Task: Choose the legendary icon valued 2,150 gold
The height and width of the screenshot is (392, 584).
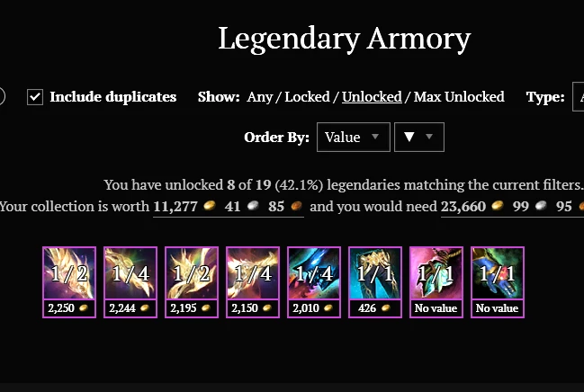Action: [253, 273]
